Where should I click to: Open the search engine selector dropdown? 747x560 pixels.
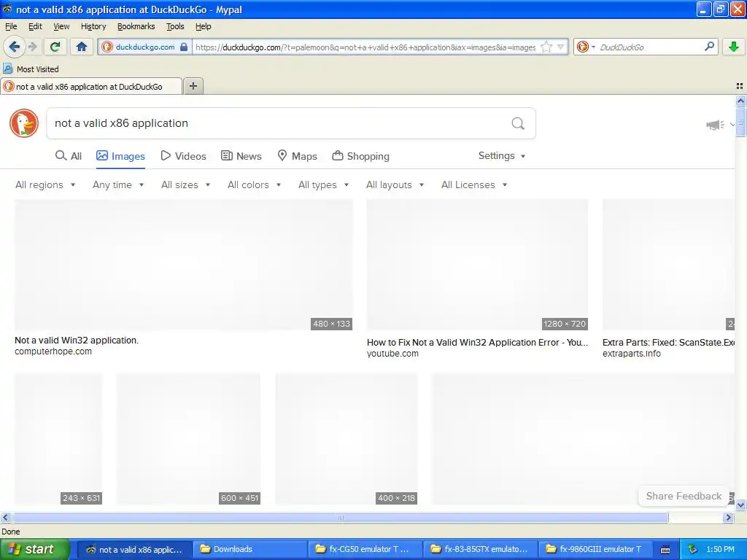586,47
